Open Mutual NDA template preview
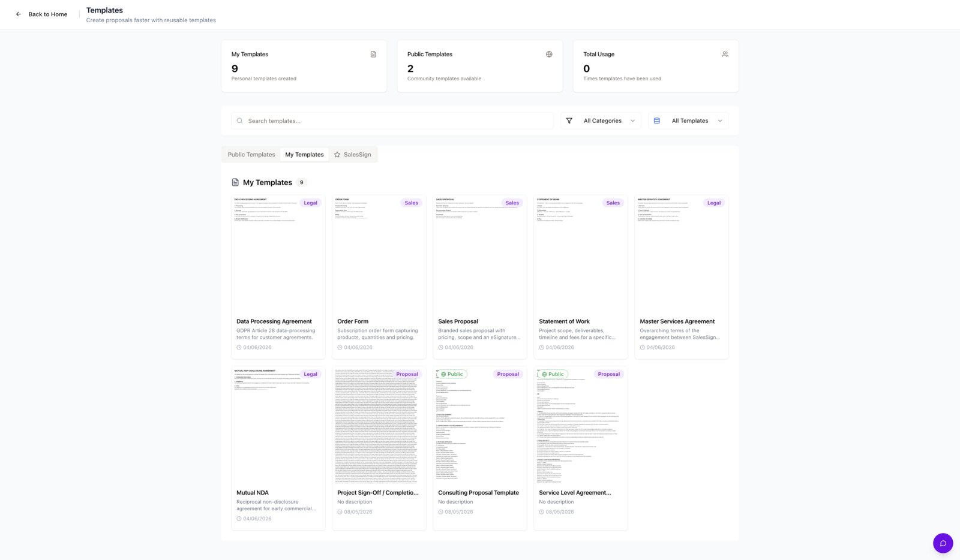 278,427
